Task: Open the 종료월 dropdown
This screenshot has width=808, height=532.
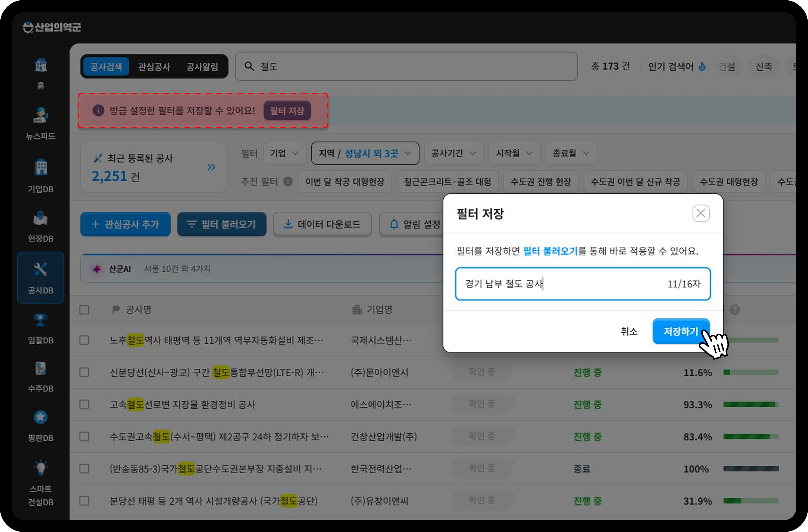Action: coord(571,153)
